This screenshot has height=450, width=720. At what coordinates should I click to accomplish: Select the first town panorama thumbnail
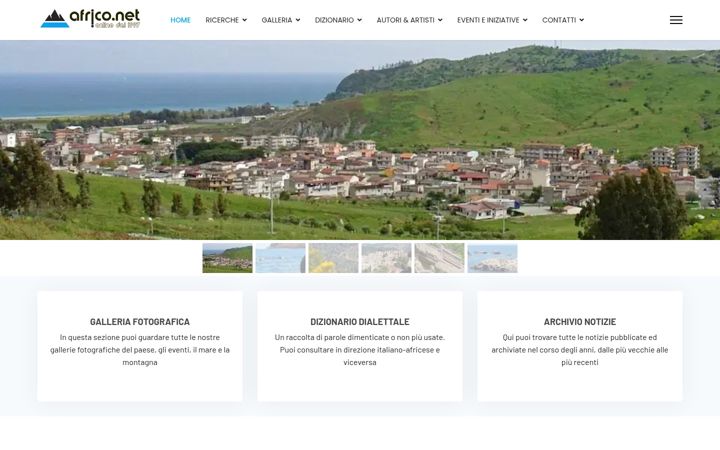pyautogui.click(x=227, y=258)
